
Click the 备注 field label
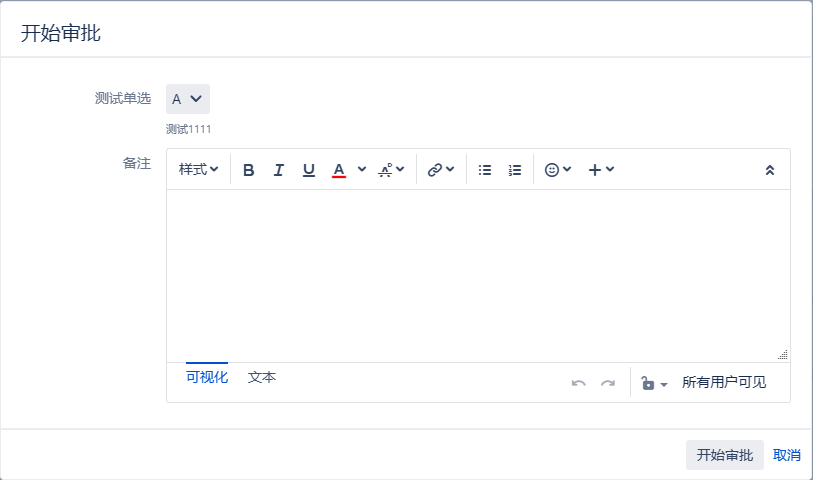point(137,164)
